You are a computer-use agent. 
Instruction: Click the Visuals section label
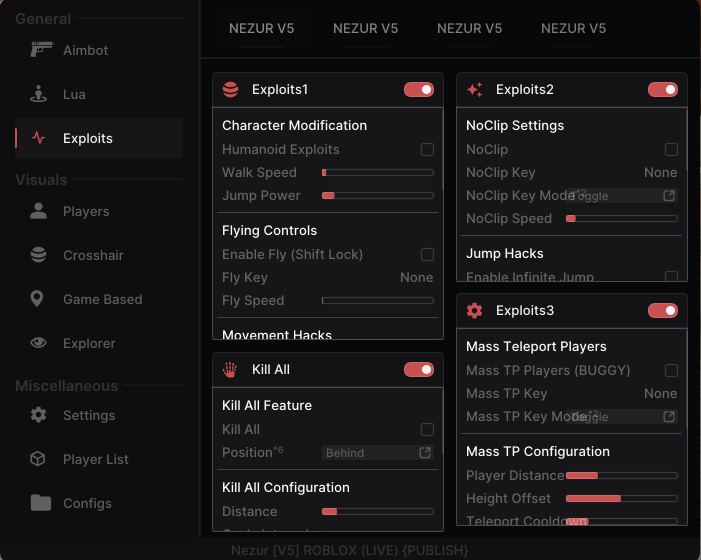pos(41,180)
